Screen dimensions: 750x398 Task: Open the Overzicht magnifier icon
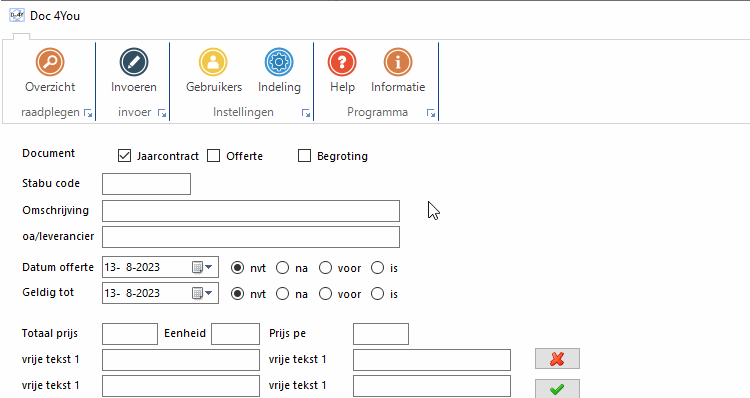(x=50, y=62)
